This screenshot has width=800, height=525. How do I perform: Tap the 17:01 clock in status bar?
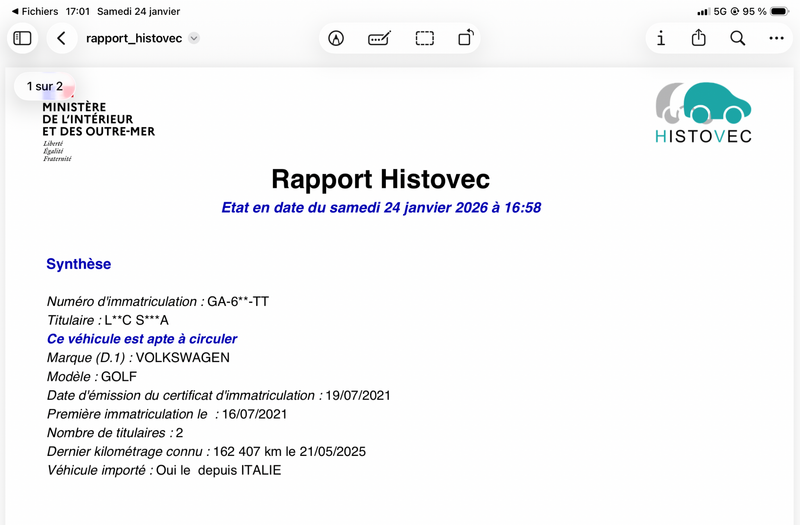click(77, 11)
